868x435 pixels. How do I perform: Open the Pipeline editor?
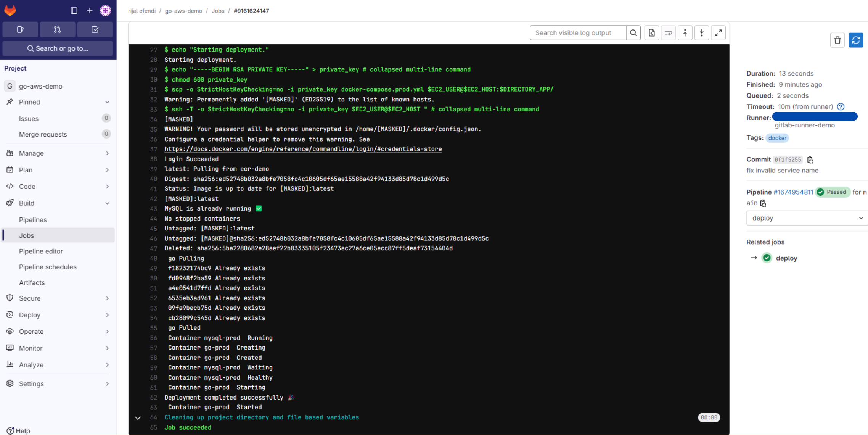coord(41,251)
